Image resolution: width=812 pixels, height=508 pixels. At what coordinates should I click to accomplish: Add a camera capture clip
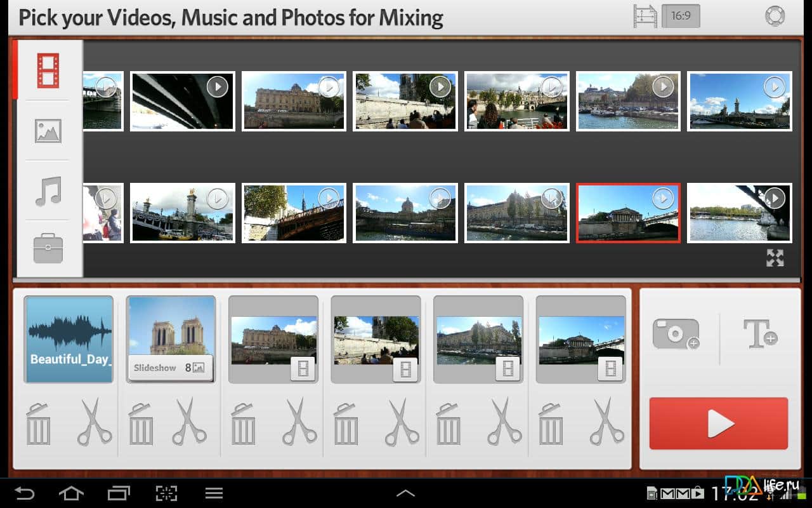point(676,333)
